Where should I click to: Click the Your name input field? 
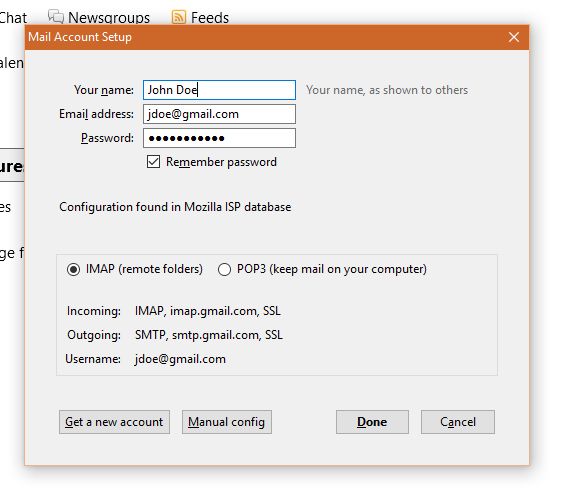click(219, 90)
